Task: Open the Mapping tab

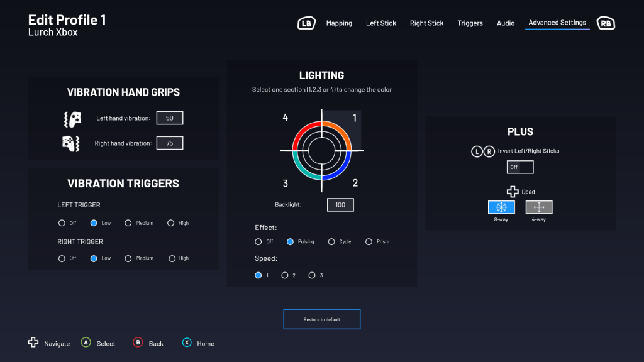Action: [339, 23]
